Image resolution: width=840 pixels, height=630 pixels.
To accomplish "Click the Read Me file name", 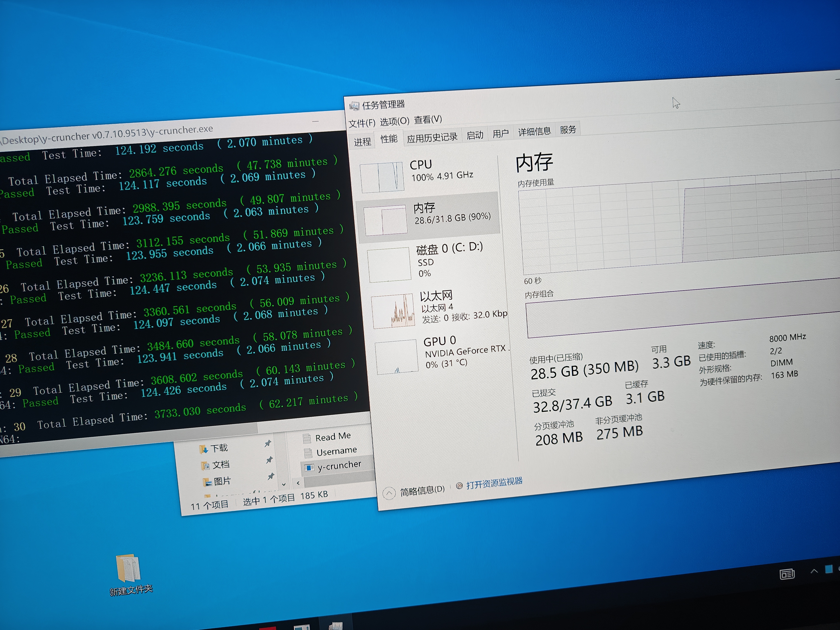I will pos(333,437).
